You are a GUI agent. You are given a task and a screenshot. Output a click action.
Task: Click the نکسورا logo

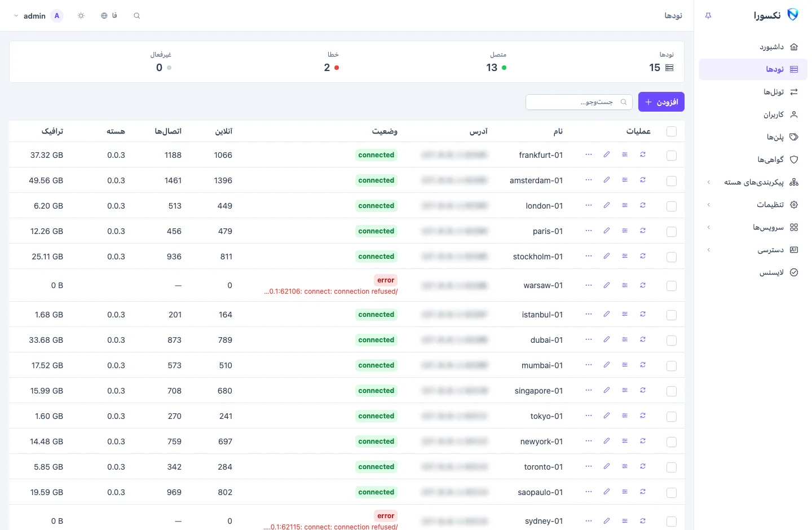pyautogui.click(x=776, y=15)
